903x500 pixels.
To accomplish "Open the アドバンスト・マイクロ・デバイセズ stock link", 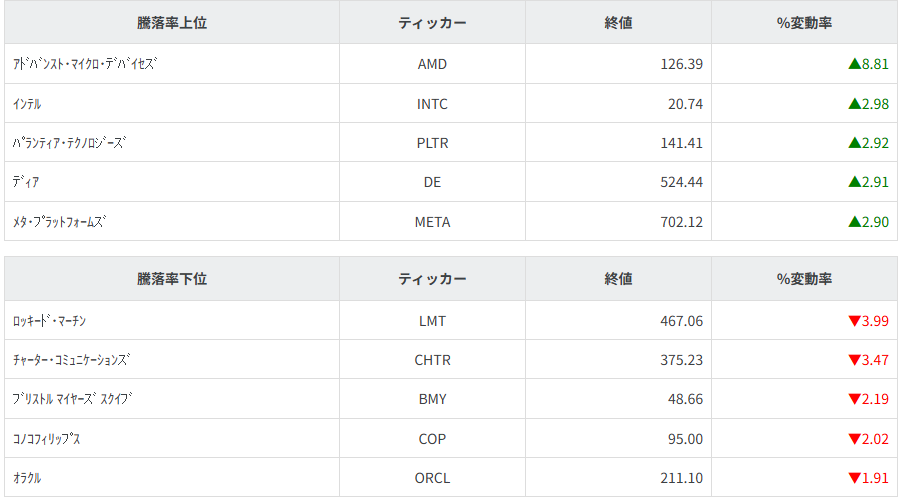I will pos(85,64).
